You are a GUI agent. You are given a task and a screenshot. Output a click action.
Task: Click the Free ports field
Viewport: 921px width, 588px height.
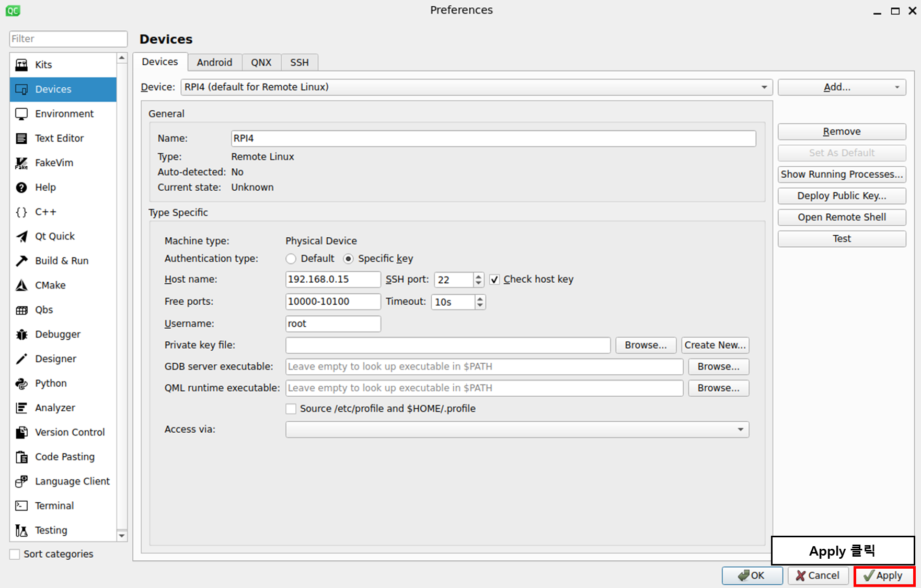[x=333, y=302]
